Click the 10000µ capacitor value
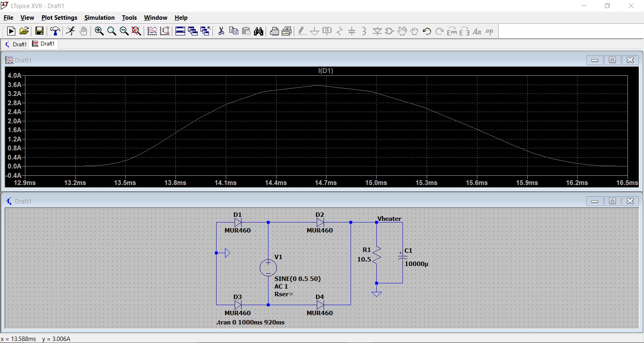The width and height of the screenshot is (644, 343). (417, 264)
